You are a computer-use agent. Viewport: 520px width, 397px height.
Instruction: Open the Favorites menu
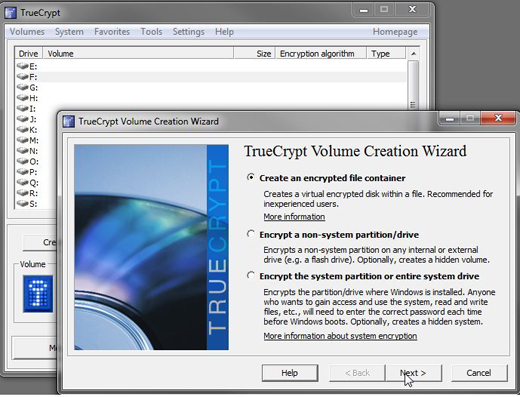pos(112,32)
